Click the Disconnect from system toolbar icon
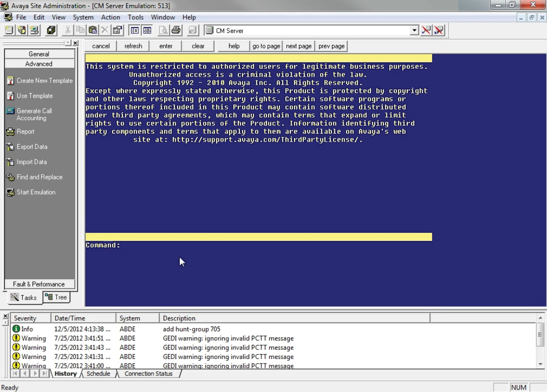 click(x=426, y=31)
